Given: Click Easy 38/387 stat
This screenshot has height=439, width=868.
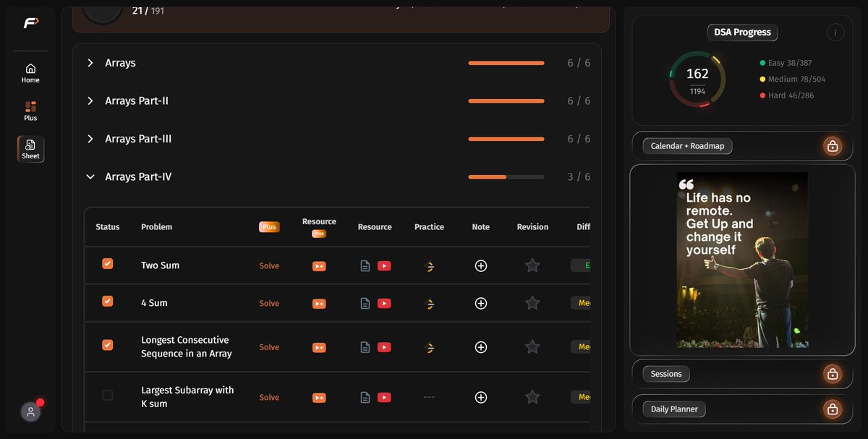Looking at the screenshot, I should [x=786, y=63].
